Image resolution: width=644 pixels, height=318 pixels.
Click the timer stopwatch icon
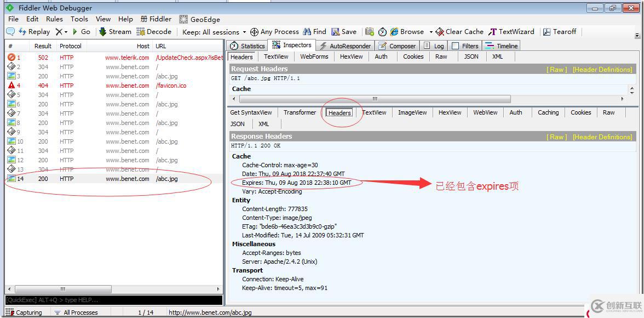[x=382, y=32]
